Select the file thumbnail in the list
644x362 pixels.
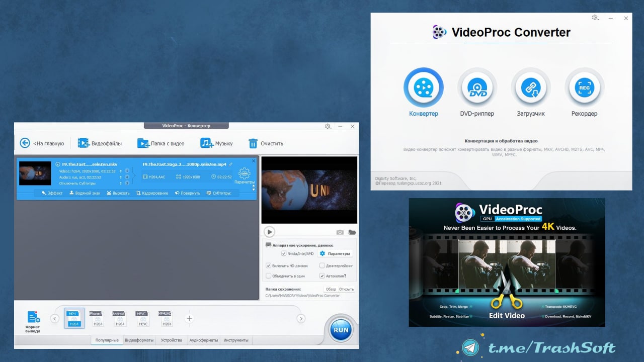click(35, 173)
